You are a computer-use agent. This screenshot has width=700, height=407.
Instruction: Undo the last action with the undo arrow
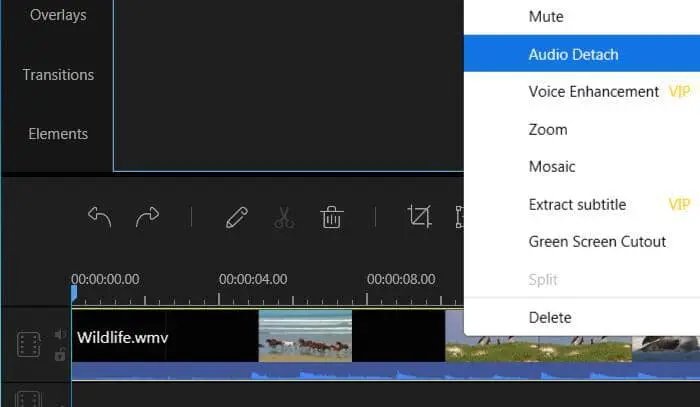coord(100,217)
